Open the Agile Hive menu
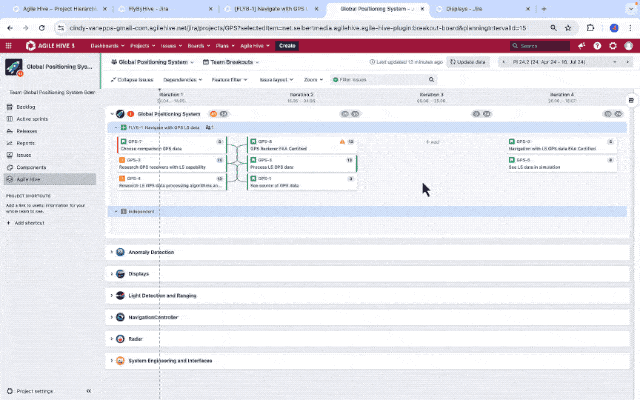The height and width of the screenshot is (400, 640). coord(255,46)
